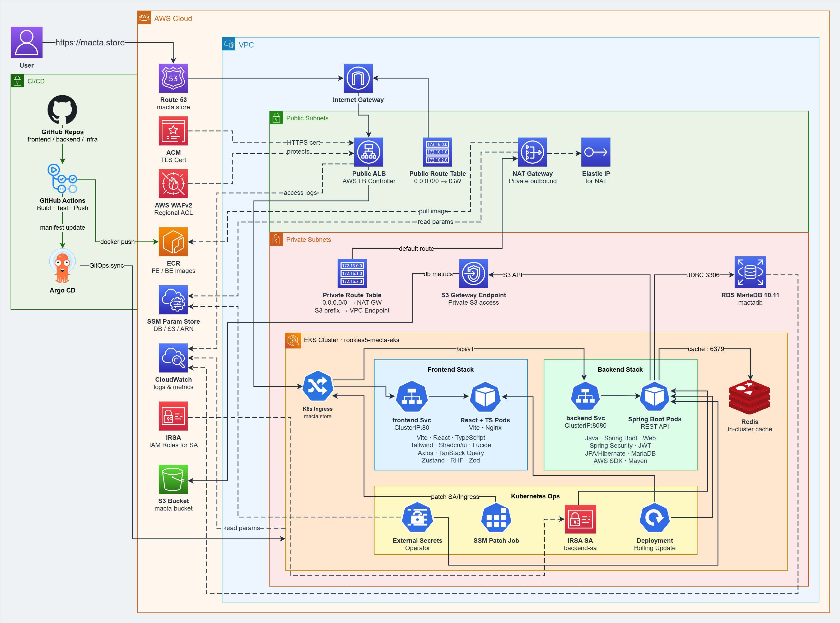The width and height of the screenshot is (840, 623).
Task: Click the 'S3 API' edge label
Action: coord(512,275)
